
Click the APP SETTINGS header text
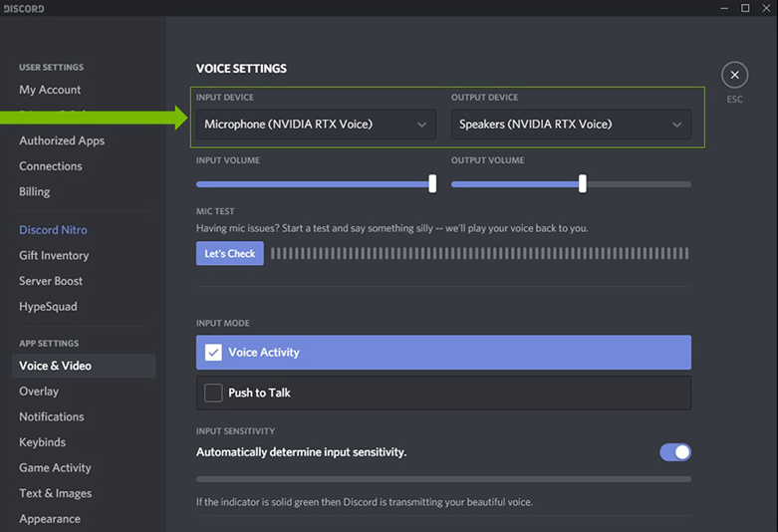pyautogui.click(x=49, y=344)
